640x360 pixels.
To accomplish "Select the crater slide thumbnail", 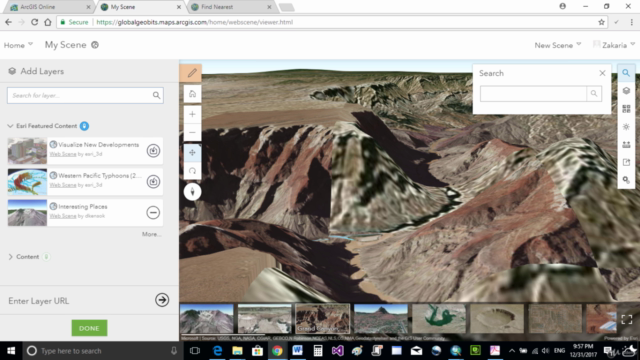I will [x=497, y=318].
